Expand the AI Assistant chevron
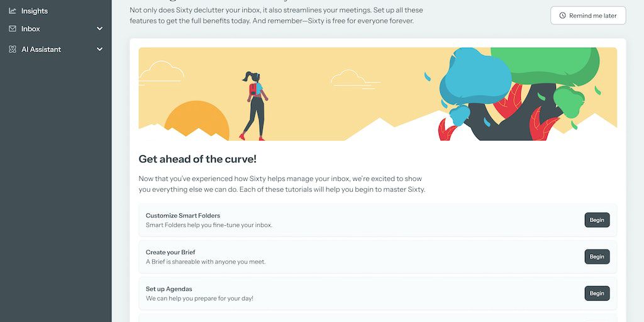 coord(99,49)
